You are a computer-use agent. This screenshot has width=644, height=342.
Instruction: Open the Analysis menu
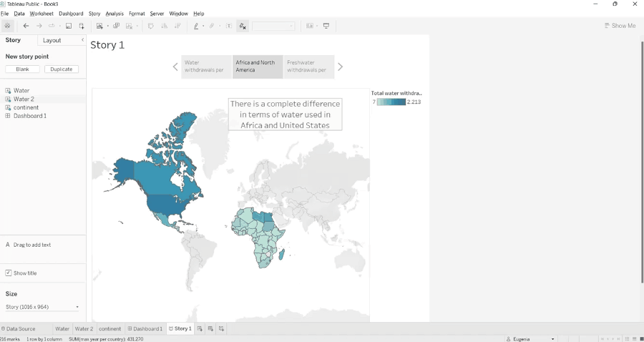click(114, 14)
